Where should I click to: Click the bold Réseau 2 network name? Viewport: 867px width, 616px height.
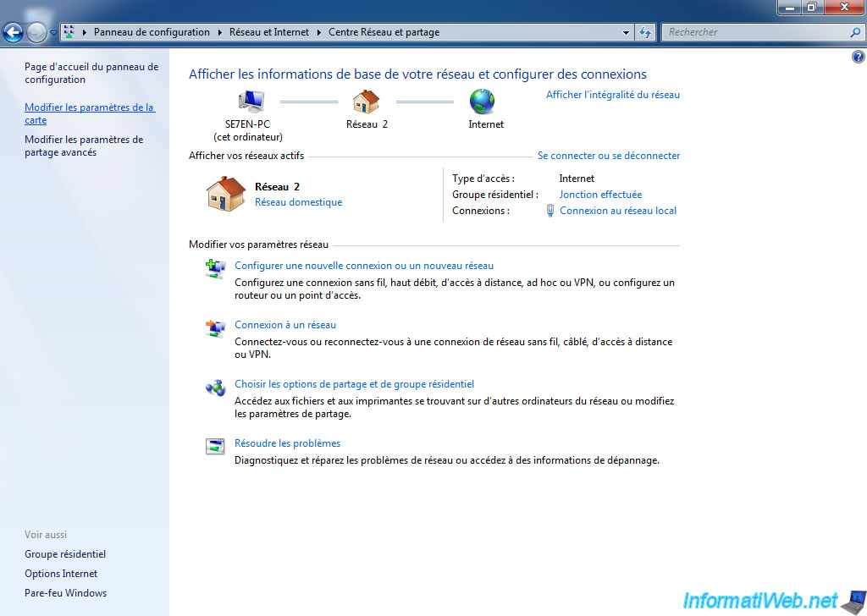click(x=277, y=187)
